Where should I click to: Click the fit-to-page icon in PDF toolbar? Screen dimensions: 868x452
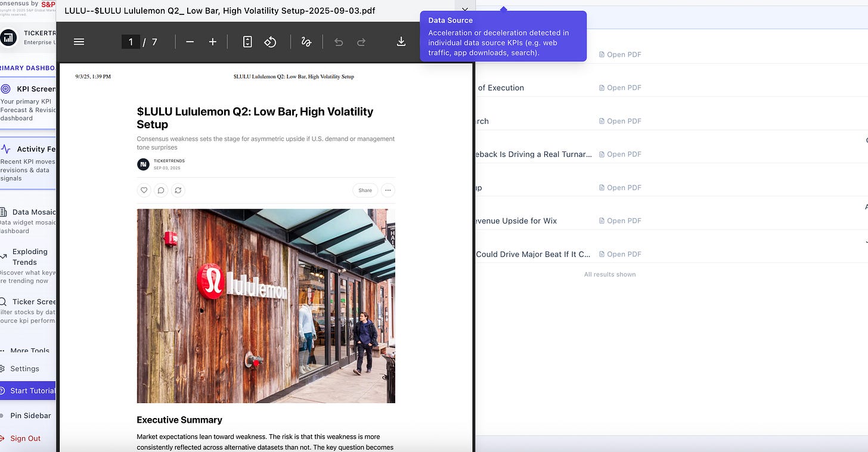tap(248, 42)
